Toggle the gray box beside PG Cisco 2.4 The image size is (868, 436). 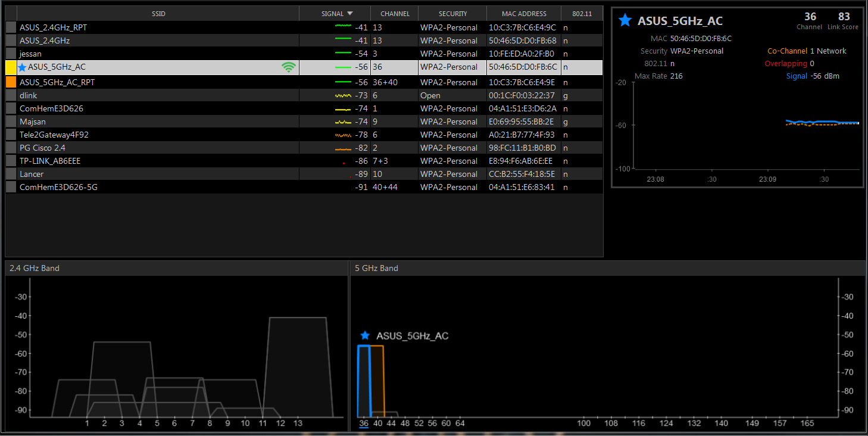pyautogui.click(x=11, y=148)
